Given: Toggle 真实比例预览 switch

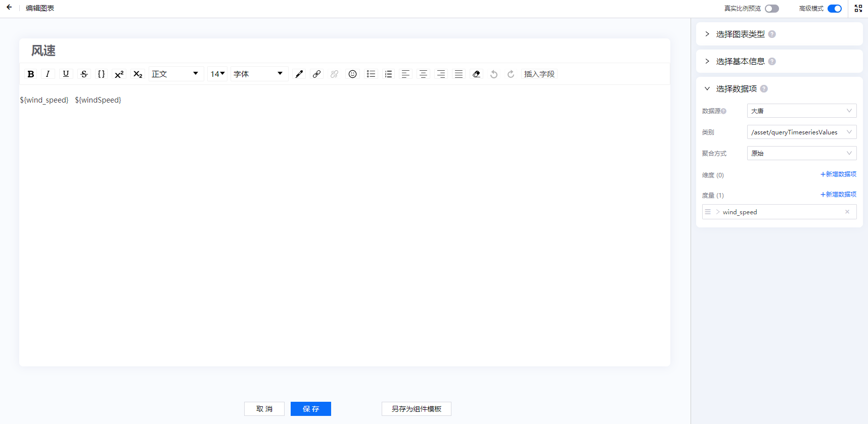Looking at the screenshot, I should pos(772,9).
